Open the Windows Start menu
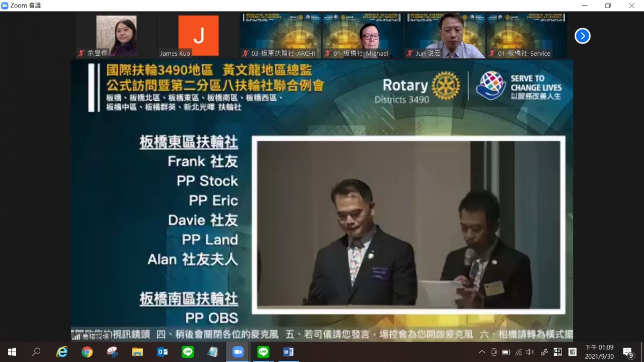This screenshot has height=362, width=644. click(x=12, y=352)
